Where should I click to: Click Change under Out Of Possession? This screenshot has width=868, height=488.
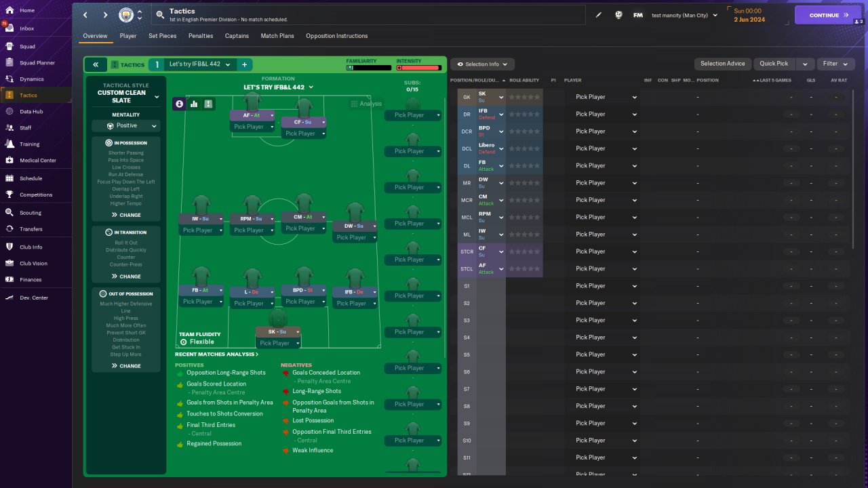[126, 366]
